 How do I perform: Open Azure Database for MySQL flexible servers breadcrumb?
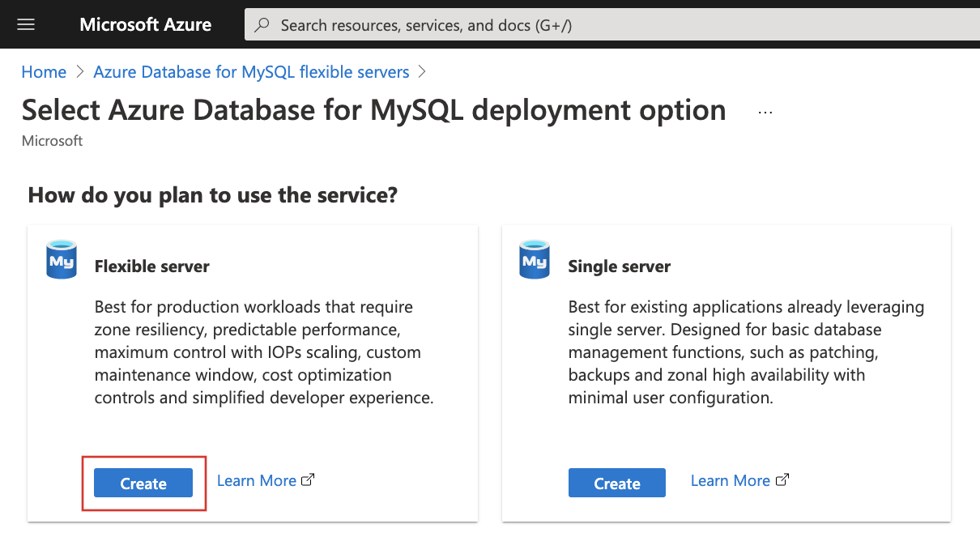pyautogui.click(x=251, y=72)
